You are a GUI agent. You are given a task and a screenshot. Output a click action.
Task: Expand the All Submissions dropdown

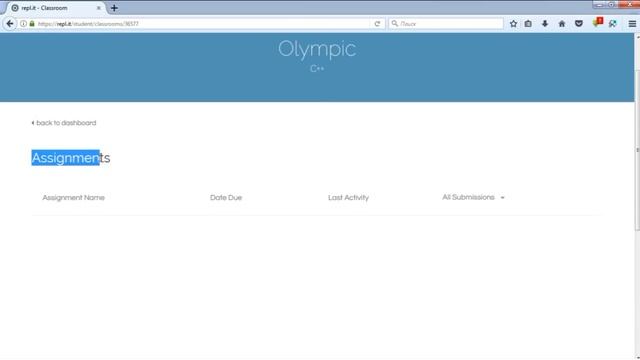pos(473,197)
